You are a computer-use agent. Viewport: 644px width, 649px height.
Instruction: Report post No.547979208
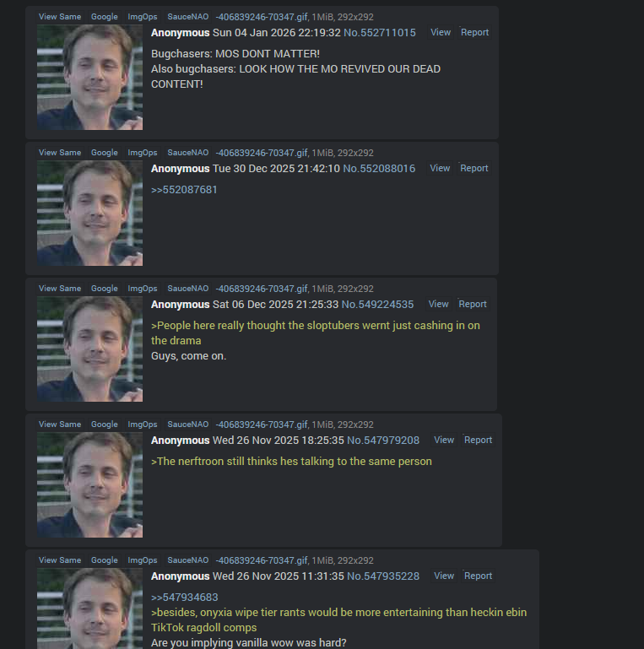pyautogui.click(x=478, y=440)
